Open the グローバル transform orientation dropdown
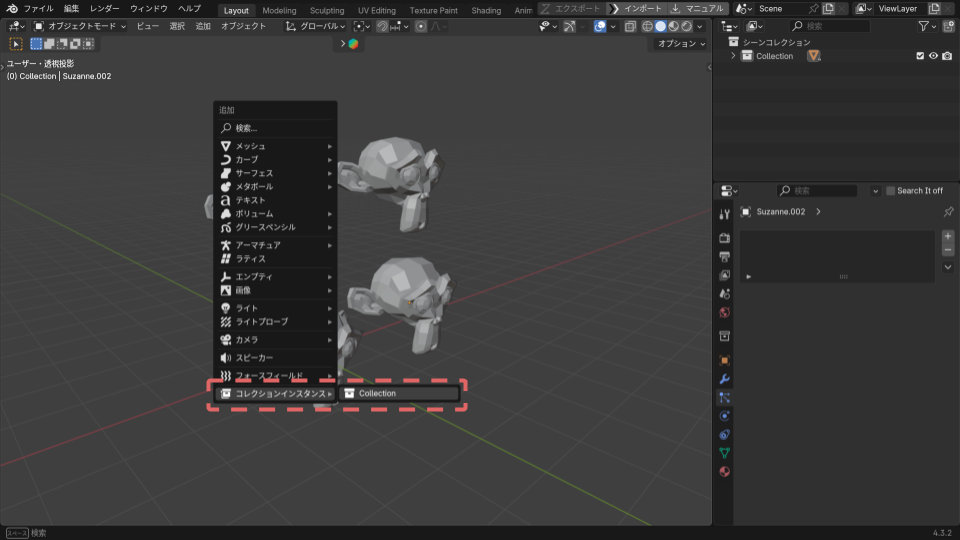The width and height of the screenshot is (960, 540). coord(315,26)
